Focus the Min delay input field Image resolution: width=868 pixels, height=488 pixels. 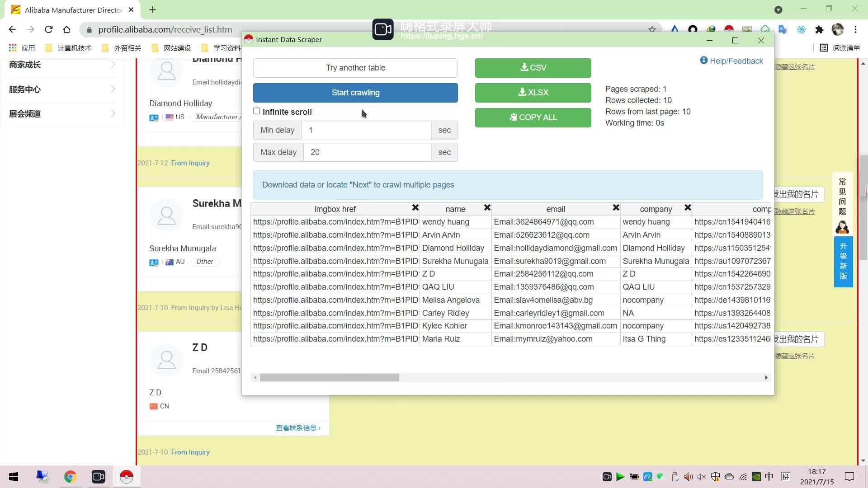pyautogui.click(x=366, y=130)
